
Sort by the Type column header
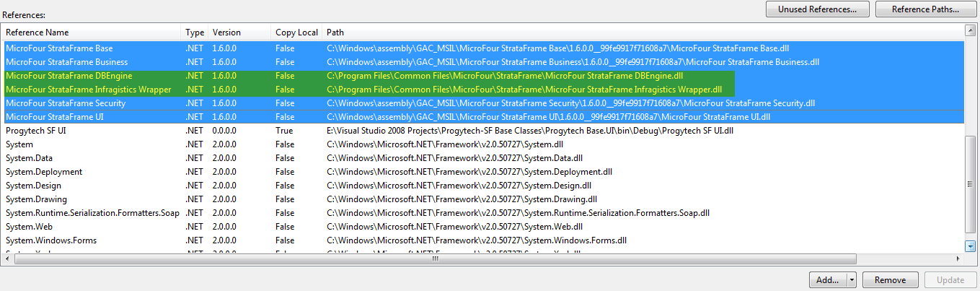click(195, 32)
